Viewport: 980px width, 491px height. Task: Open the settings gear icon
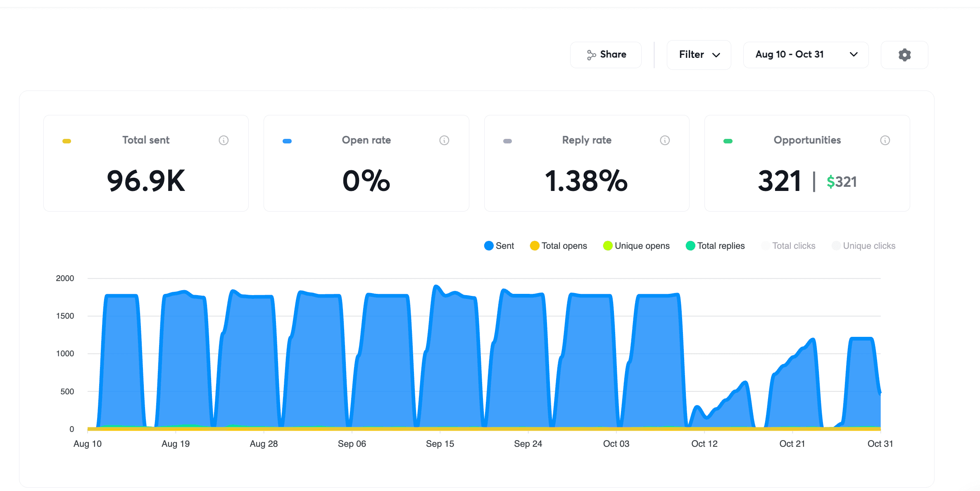[904, 55]
